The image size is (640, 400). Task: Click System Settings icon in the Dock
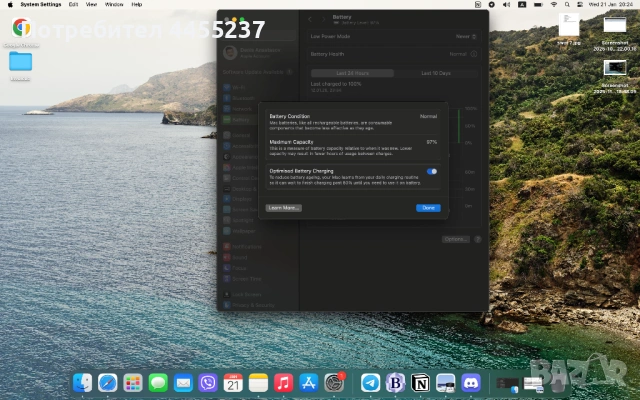[334, 383]
